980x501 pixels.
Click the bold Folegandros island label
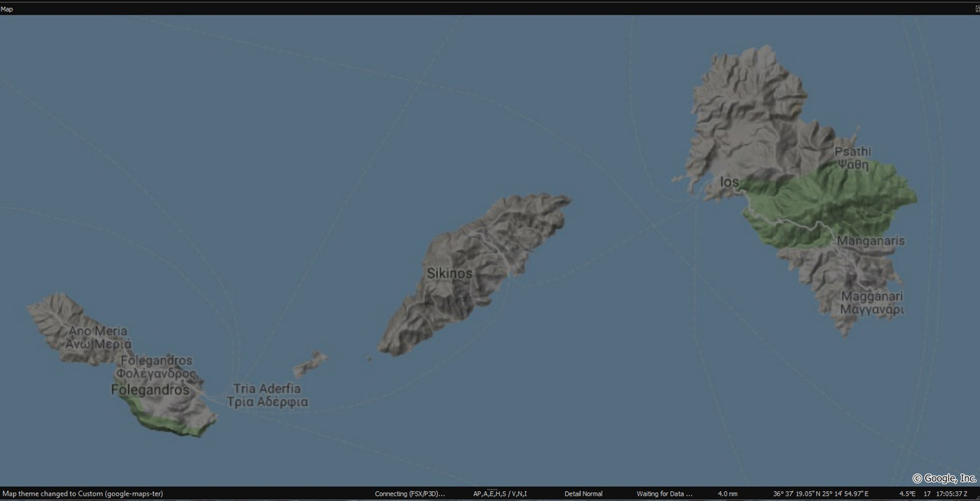click(150, 390)
